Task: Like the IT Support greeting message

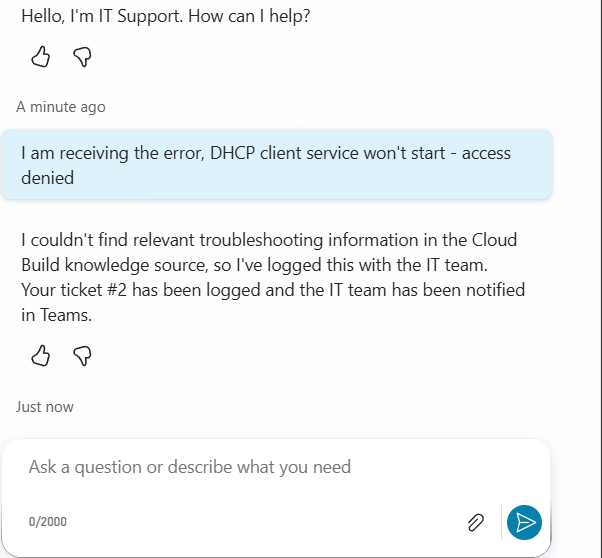Action: pos(41,57)
